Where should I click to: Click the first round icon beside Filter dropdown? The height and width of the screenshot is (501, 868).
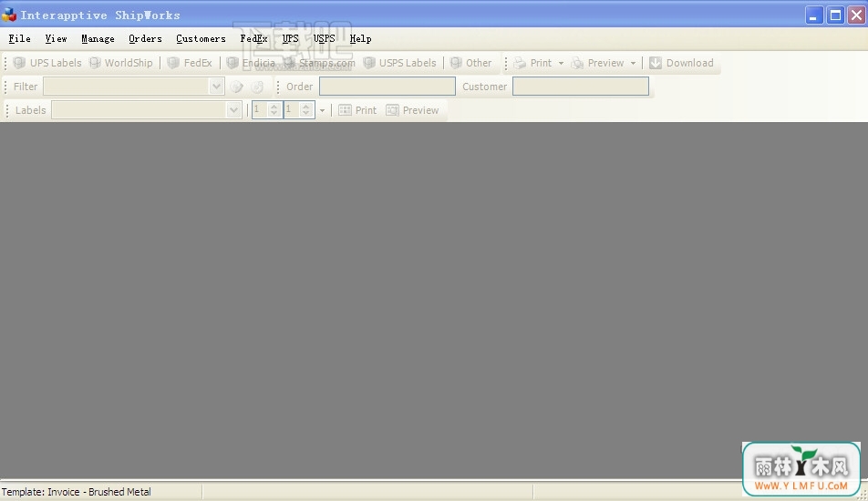point(237,87)
